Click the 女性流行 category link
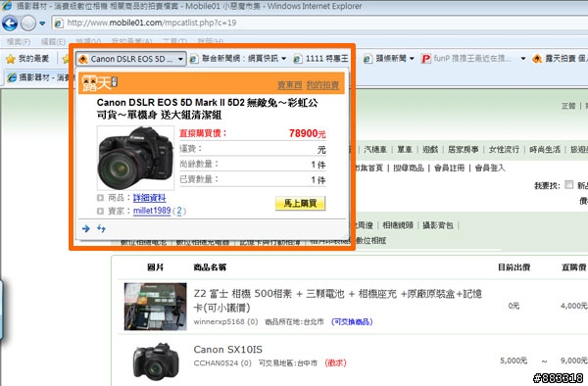Image resolution: width=588 pixels, height=386 pixels. point(504,150)
